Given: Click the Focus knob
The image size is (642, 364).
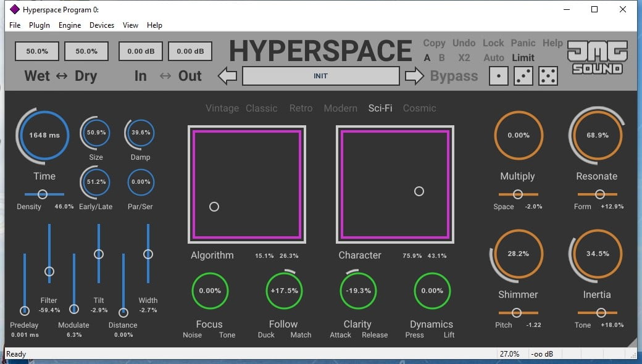Looking at the screenshot, I should [x=210, y=291].
